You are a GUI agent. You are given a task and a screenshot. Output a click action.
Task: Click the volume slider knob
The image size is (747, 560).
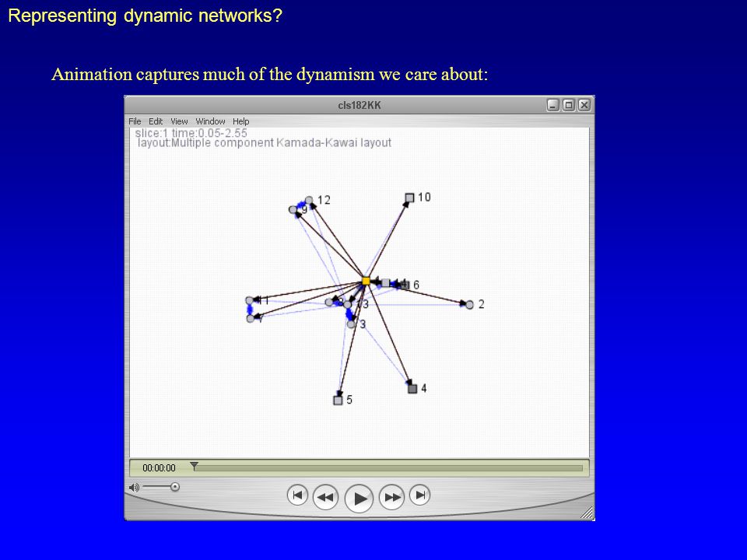click(175, 487)
